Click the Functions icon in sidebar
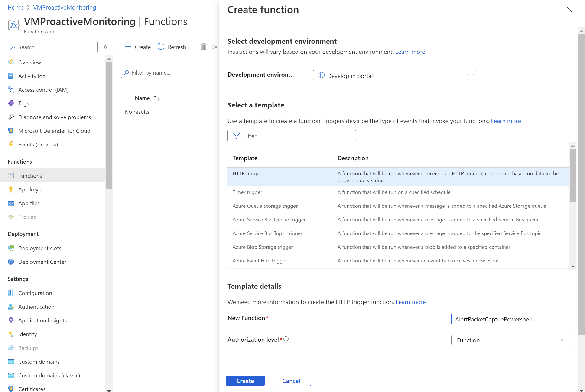 click(x=11, y=175)
